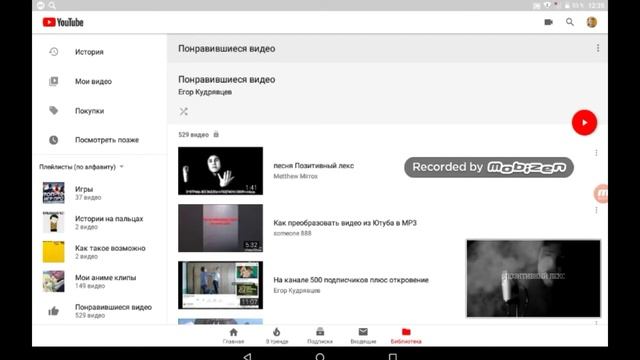Image resolution: width=640 pixels, height=360 pixels.
Task: Open Мои видео in the sidebar
Action: 100,81
